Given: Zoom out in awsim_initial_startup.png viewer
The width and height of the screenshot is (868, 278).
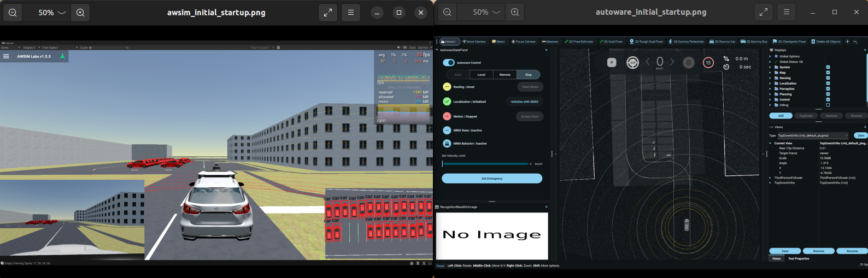Looking at the screenshot, I should point(13,13).
